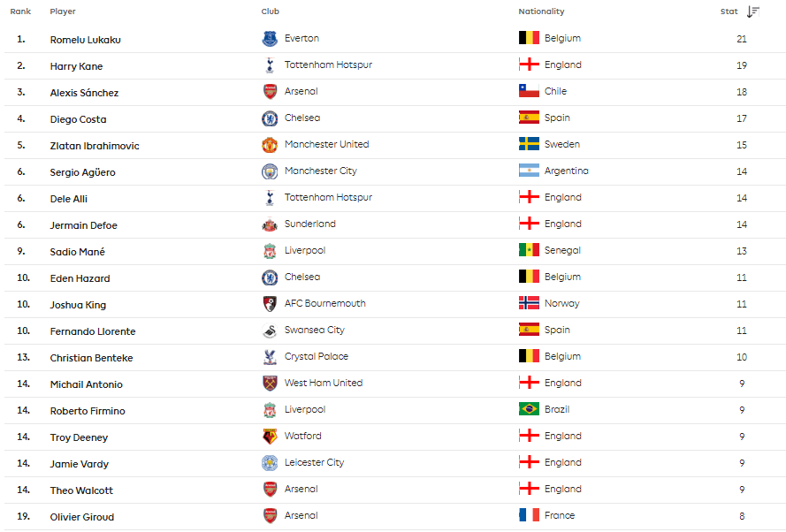Screen dimensions: 786x532
Task: Click the Sunderland club crest icon
Action: (270, 224)
